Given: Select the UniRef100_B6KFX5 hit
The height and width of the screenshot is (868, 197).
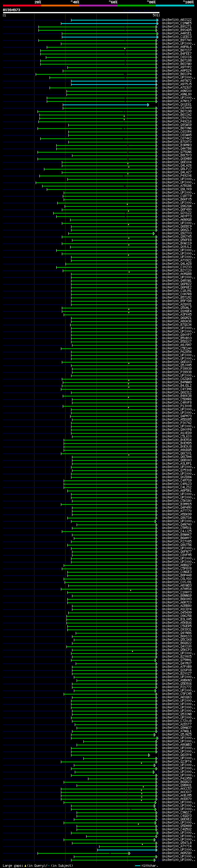Looking at the screenshot, I should pos(177,199).
